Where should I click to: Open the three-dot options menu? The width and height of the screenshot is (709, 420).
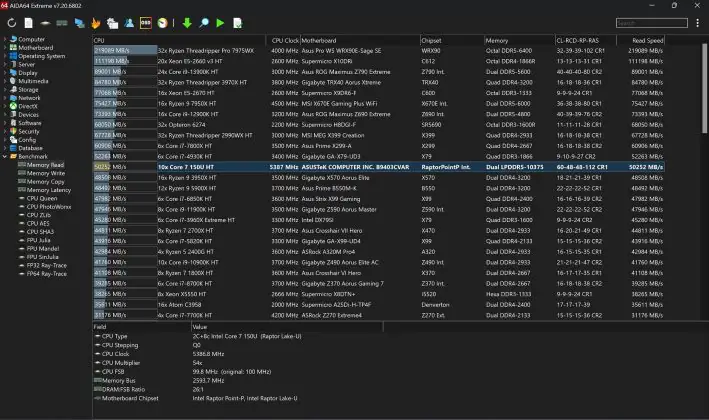(698, 23)
